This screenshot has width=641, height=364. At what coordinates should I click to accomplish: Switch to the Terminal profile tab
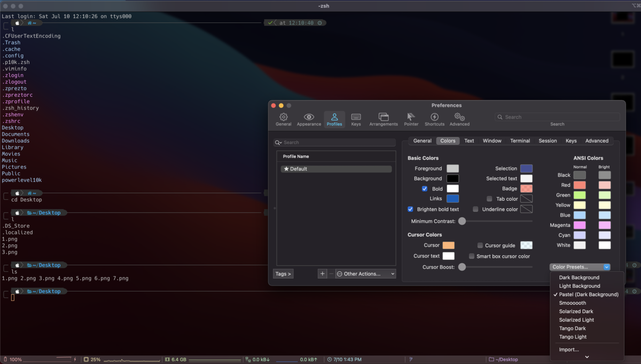(x=520, y=141)
